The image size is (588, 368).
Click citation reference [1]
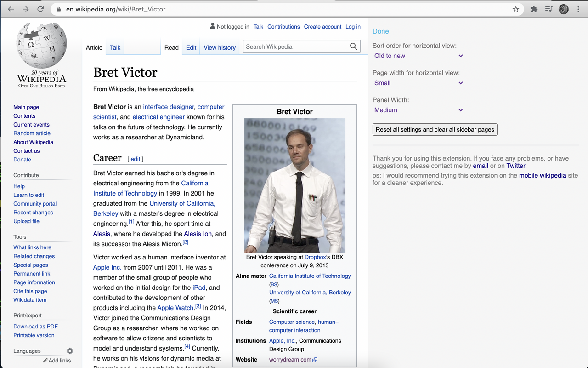(x=131, y=222)
